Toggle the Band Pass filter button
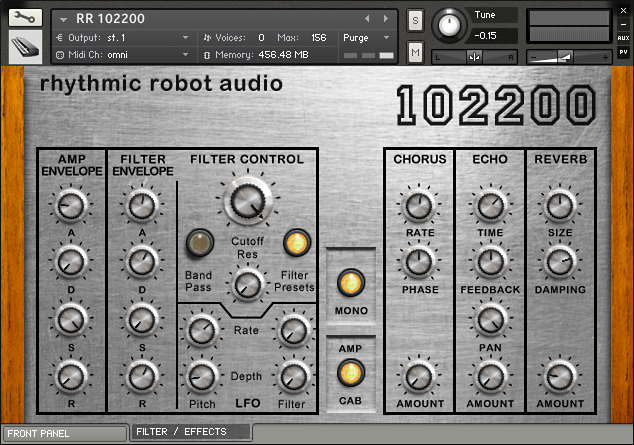This screenshot has width=634, height=445. 200,243
